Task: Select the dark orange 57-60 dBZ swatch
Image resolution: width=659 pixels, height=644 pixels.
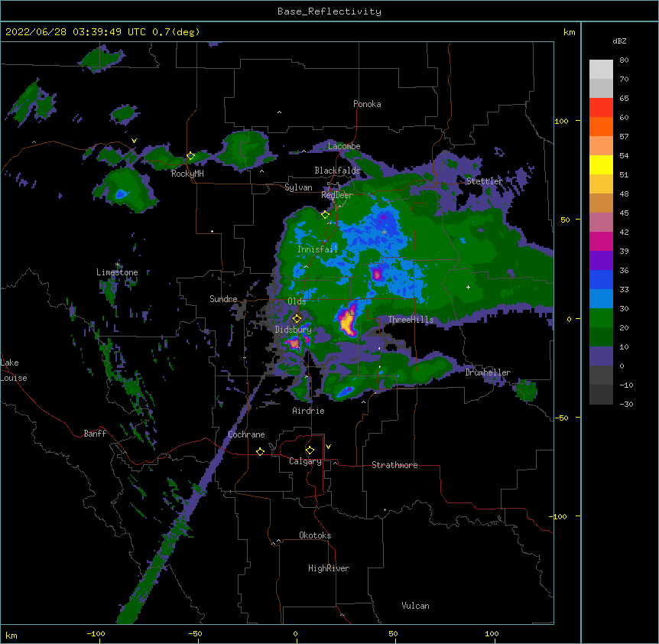Action: click(x=601, y=126)
